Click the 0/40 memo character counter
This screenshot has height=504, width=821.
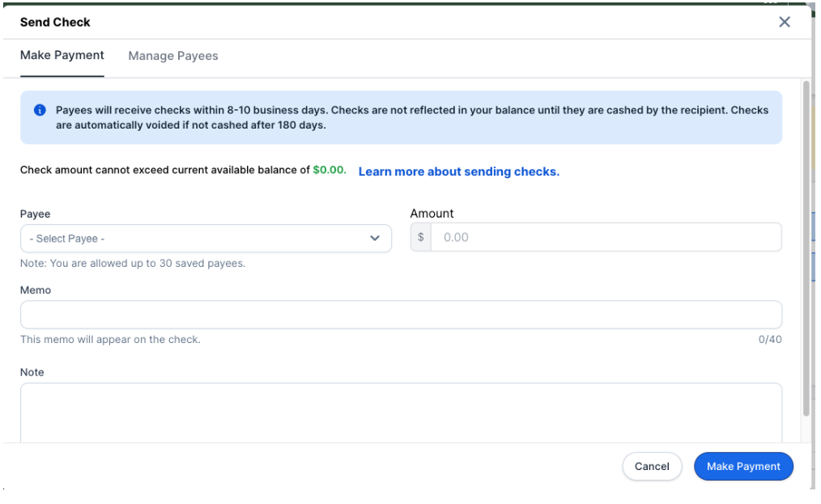(770, 340)
